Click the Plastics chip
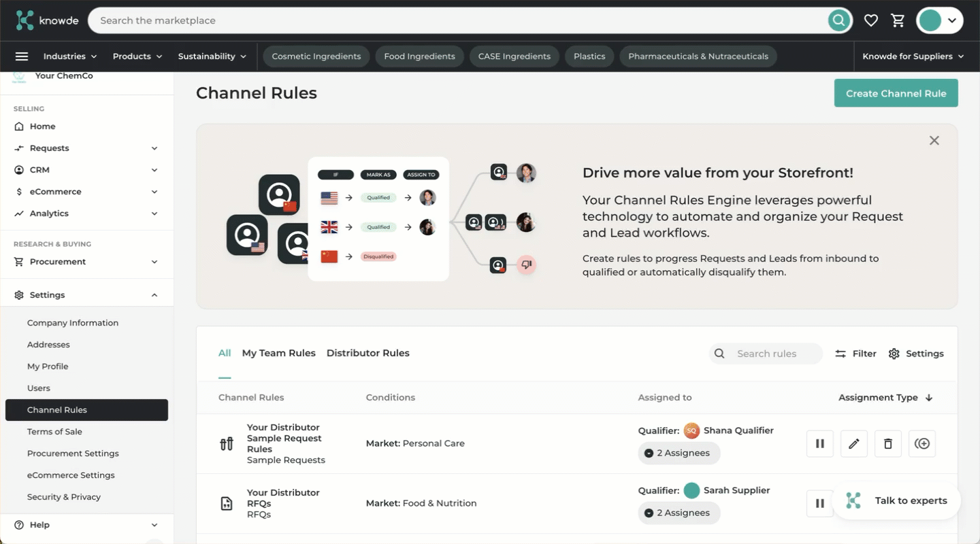Screen dimensions: 980x544 click(589, 56)
